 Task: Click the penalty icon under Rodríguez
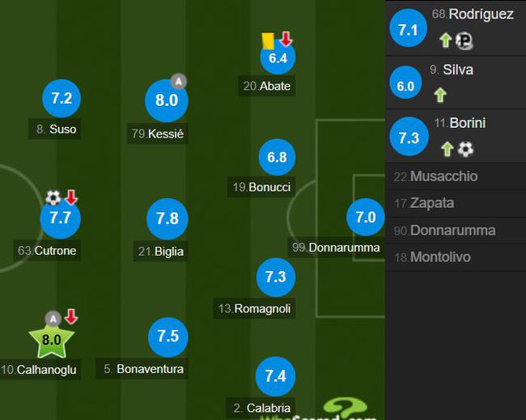pos(464,41)
